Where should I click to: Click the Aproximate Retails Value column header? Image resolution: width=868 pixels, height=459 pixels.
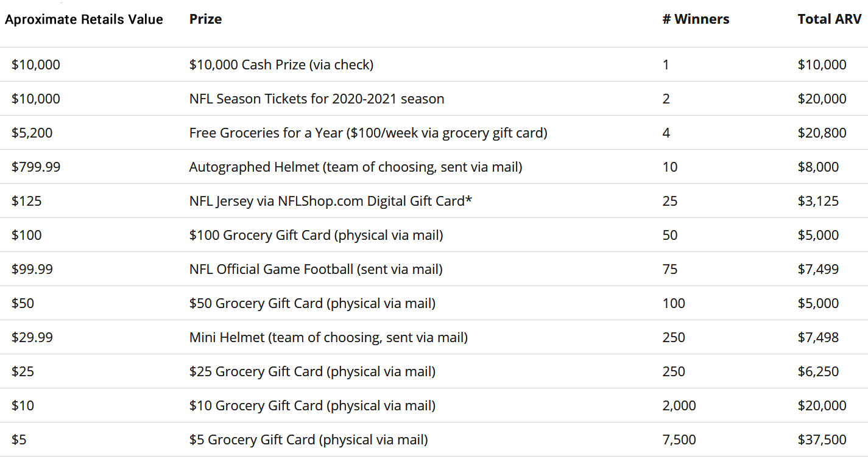84,19
